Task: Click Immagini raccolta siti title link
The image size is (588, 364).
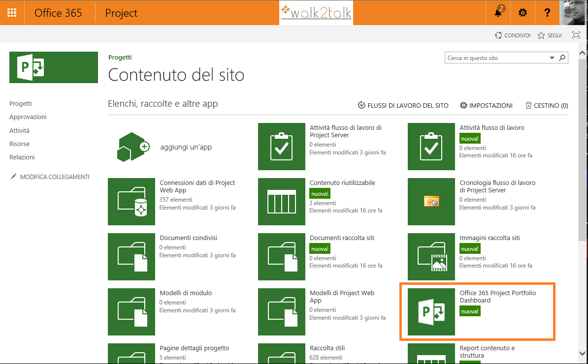Action: [490, 238]
